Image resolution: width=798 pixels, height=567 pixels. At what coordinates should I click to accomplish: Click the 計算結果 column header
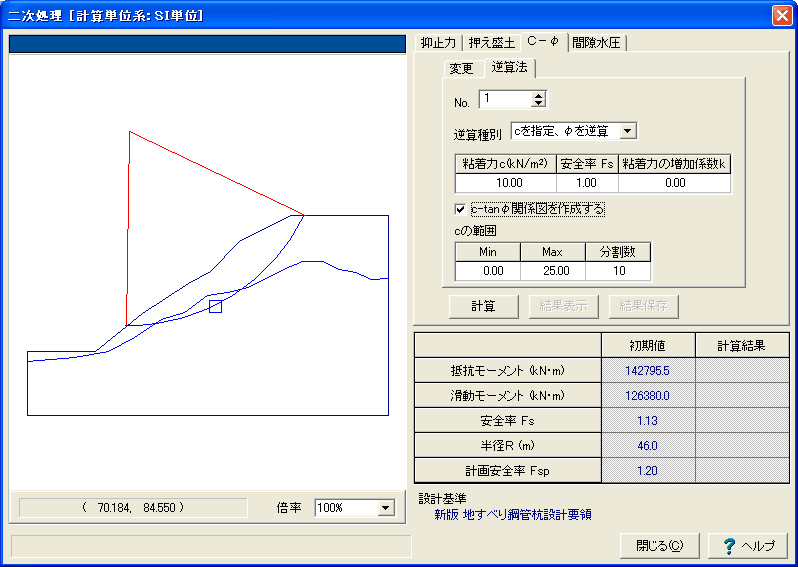[742, 346]
